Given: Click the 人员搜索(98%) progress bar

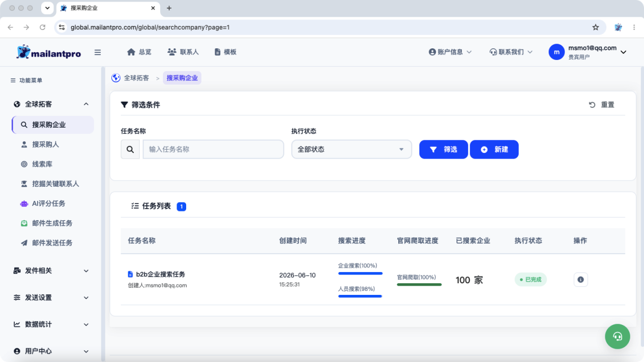Looking at the screenshot, I should 360,296.
